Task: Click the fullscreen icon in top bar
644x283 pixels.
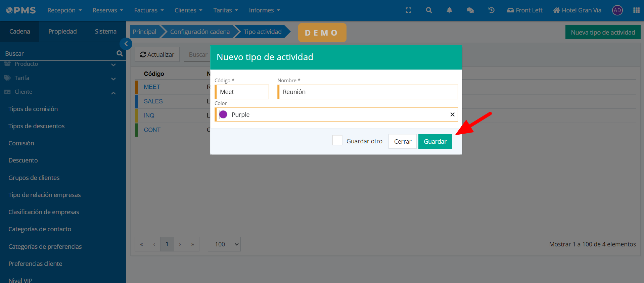Action: [408, 10]
